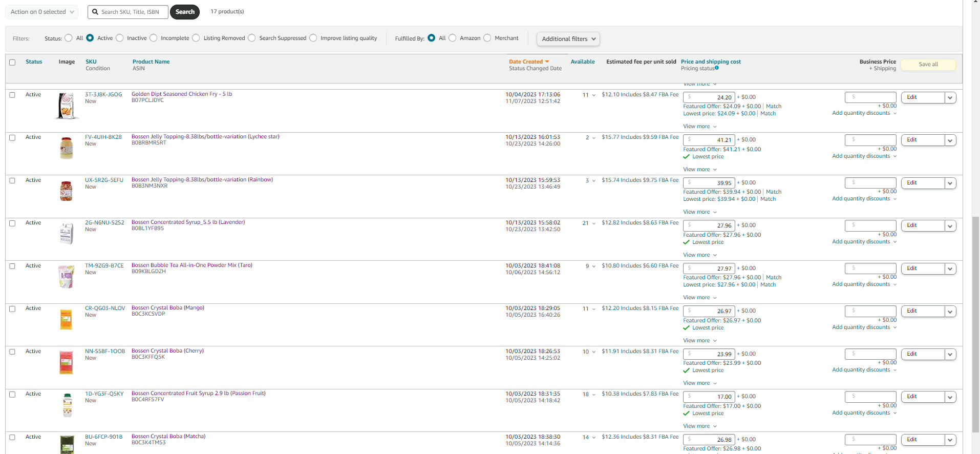
Task: Open Bossen Crystal Boba (Cherry) product link
Action: click(x=167, y=351)
